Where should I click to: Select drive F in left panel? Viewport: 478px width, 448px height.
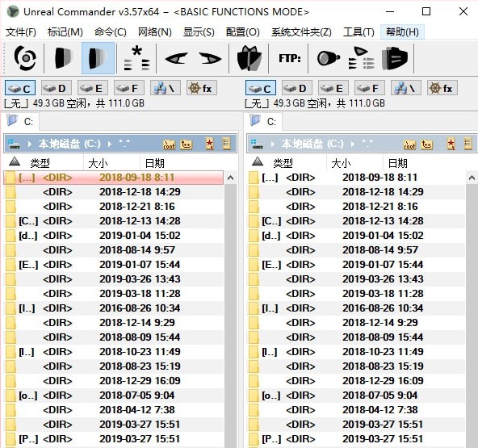[129, 88]
